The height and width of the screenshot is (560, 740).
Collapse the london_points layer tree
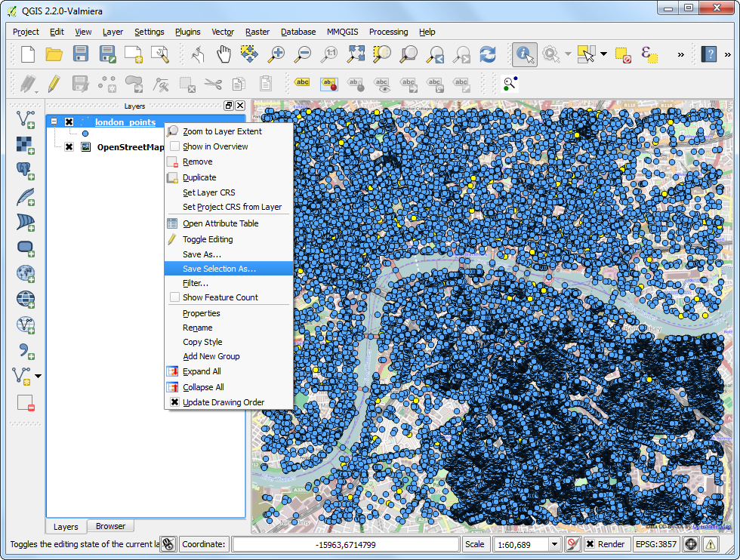54,122
